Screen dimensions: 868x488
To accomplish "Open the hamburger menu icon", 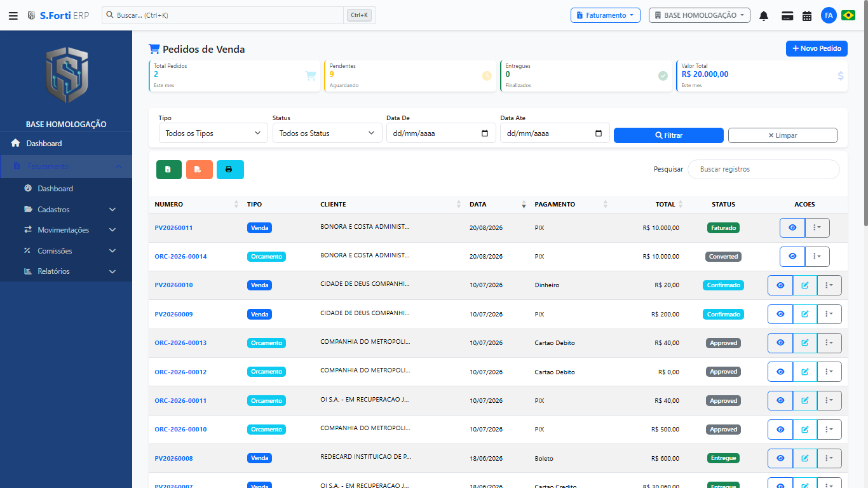I will click(x=13, y=15).
